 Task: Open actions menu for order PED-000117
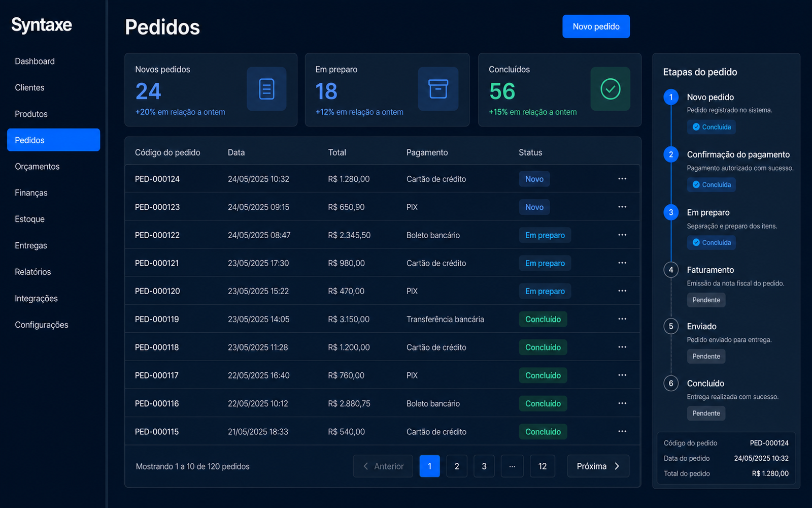coord(622,375)
